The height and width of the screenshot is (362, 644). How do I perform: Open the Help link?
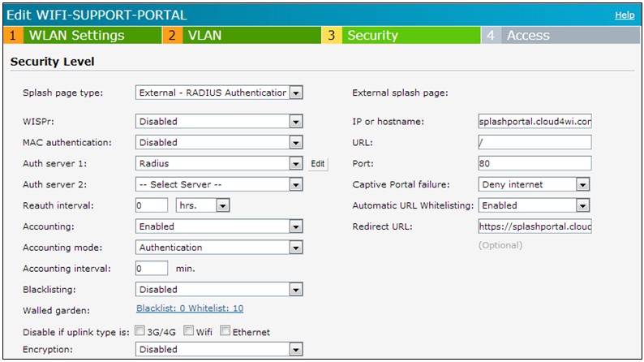625,15
